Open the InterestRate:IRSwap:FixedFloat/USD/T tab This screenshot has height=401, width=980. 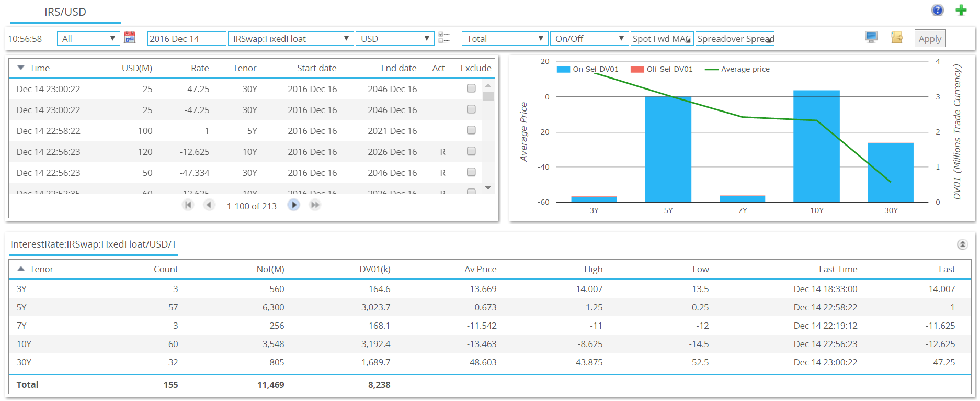[x=94, y=244]
